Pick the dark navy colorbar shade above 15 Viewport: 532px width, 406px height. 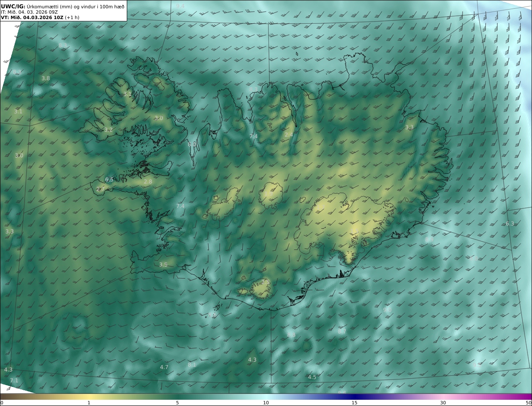click(355, 396)
